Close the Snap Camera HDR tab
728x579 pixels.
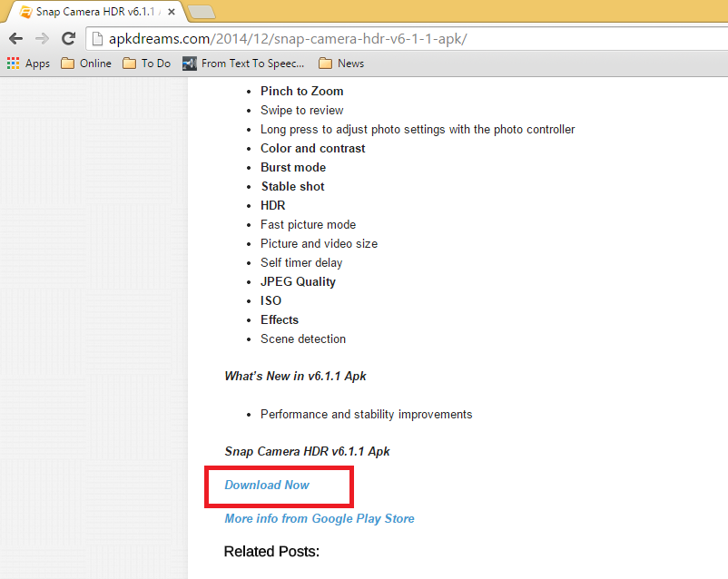[x=172, y=12]
